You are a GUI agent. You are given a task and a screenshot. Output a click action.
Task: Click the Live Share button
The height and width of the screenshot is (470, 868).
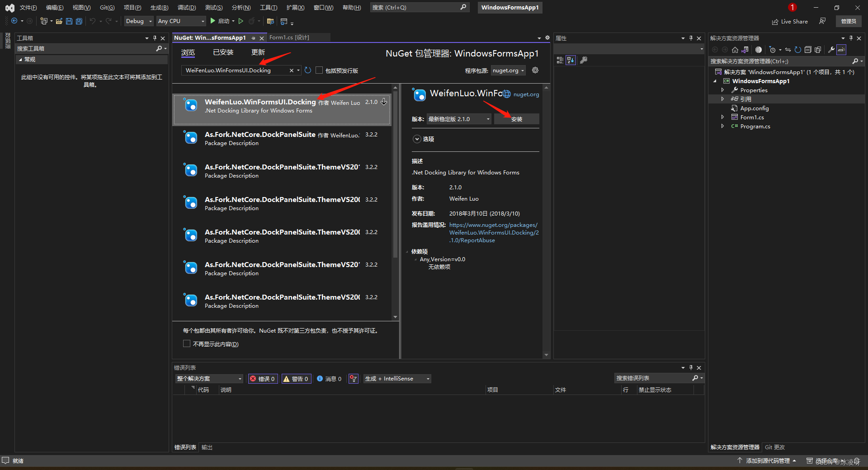(x=790, y=21)
